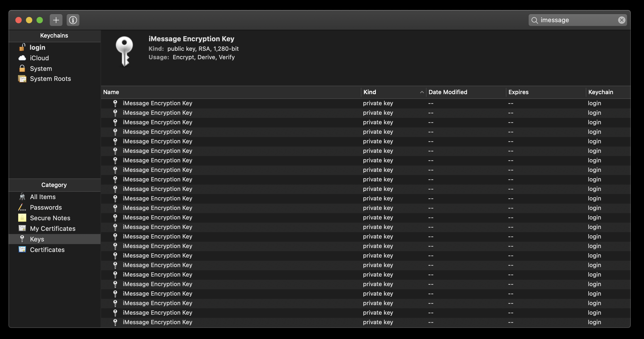Click the locked padlock icon beside System
Screen dimensions: 644x339
[22, 68]
